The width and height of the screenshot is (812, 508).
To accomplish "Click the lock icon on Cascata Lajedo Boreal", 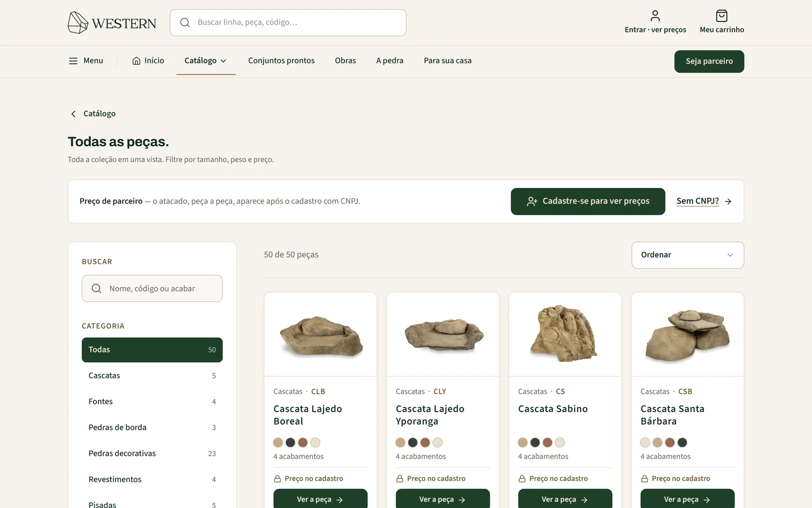I will tap(278, 479).
